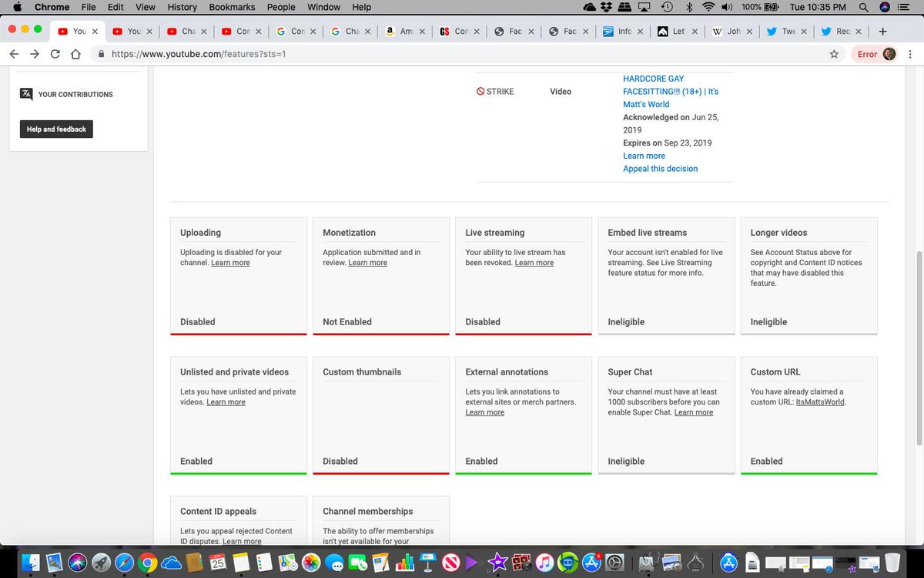Open a new Chrome tab with plus
This screenshot has height=578, width=924.
(x=882, y=32)
